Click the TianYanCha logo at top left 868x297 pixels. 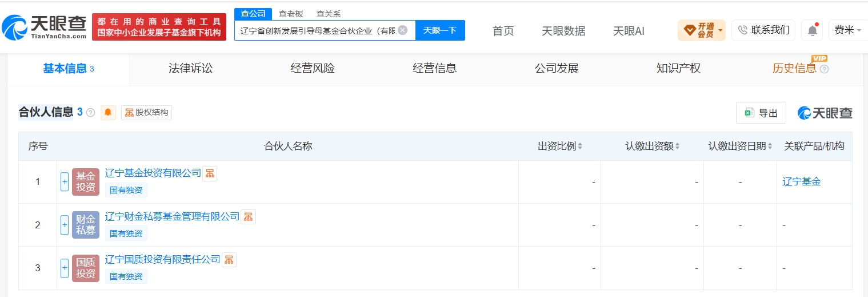point(44,26)
